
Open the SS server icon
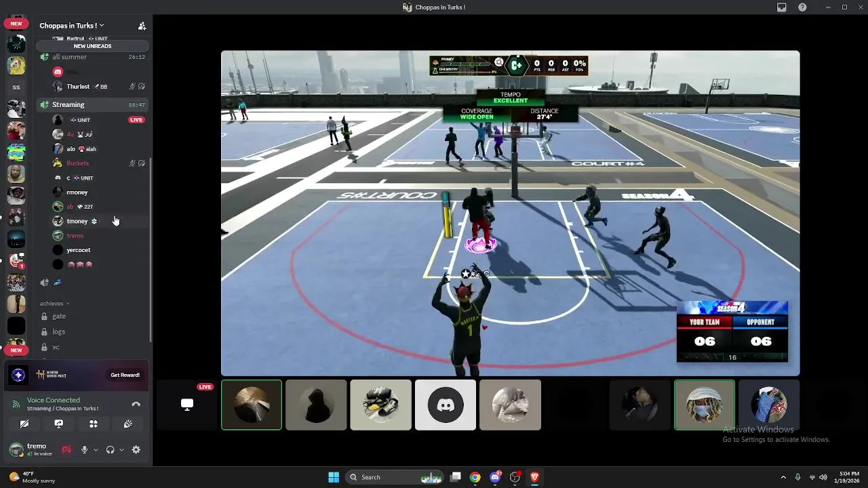(16, 87)
